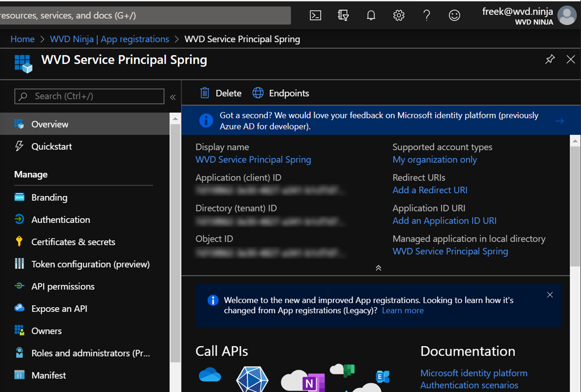Dismiss the Welcome App registrations banner
Image resolution: width=581 pixels, height=392 pixels.
point(550,295)
